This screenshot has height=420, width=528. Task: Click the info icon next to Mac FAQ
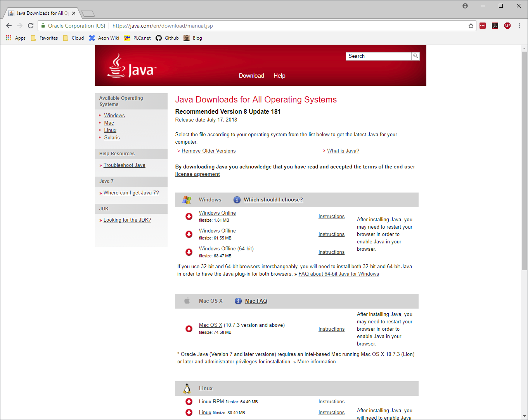pyautogui.click(x=238, y=301)
